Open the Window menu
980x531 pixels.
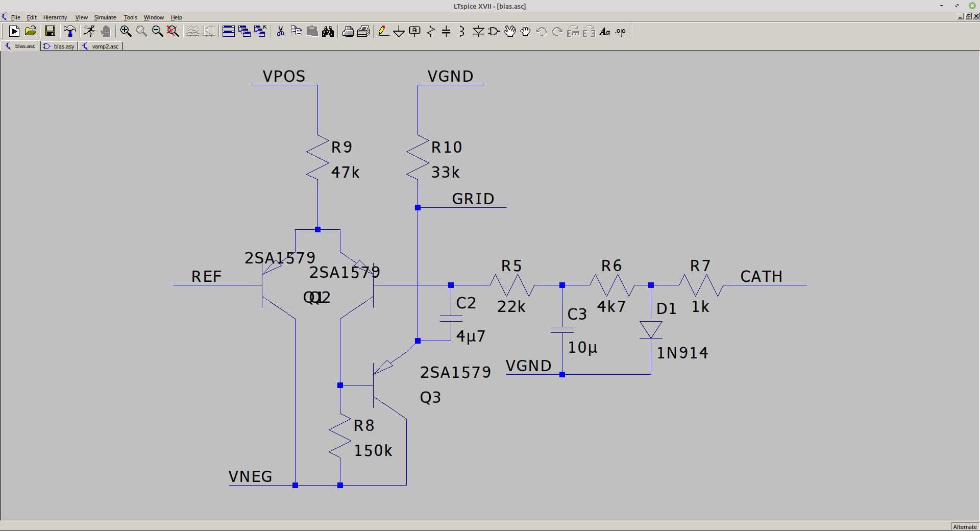click(154, 17)
